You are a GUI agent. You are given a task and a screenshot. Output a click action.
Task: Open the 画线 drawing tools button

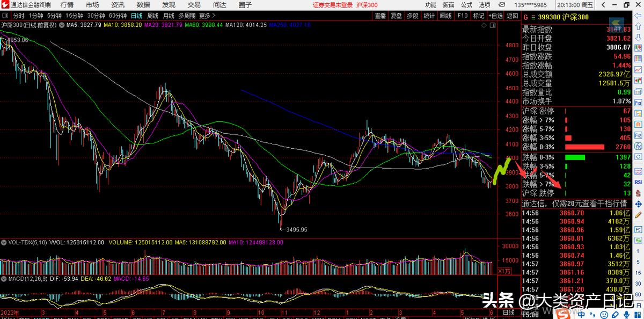coord(445,16)
